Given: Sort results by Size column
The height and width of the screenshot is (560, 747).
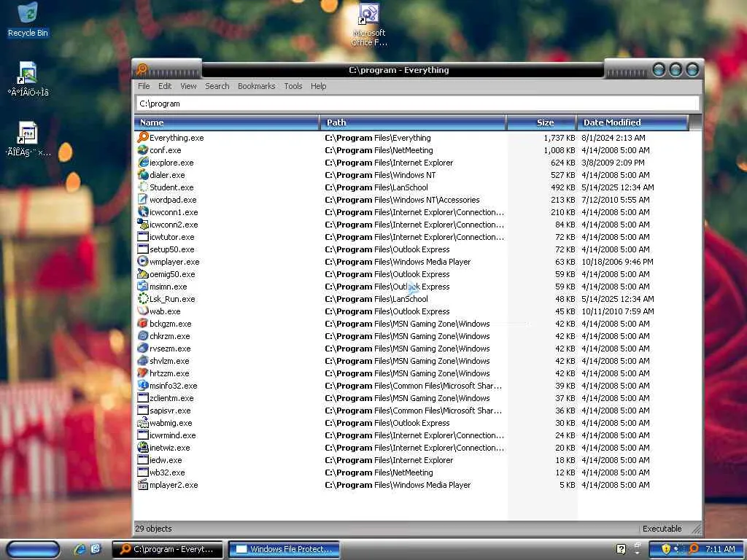Looking at the screenshot, I should [x=542, y=122].
